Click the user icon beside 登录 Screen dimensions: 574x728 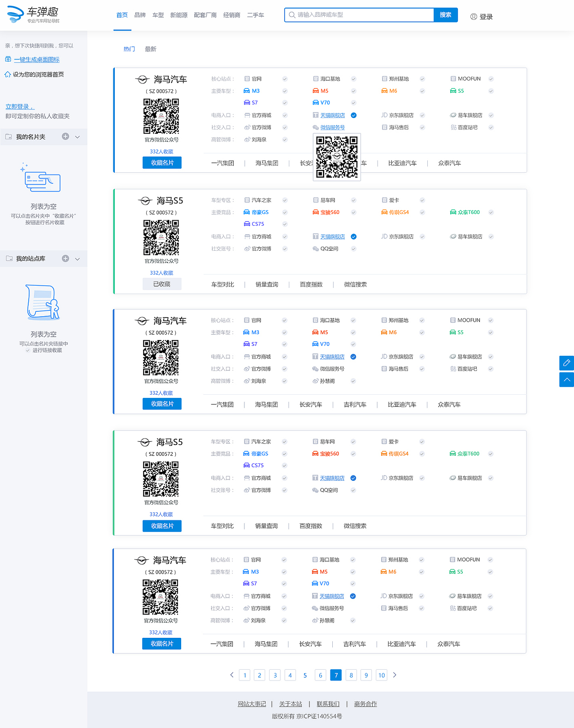(474, 17)
